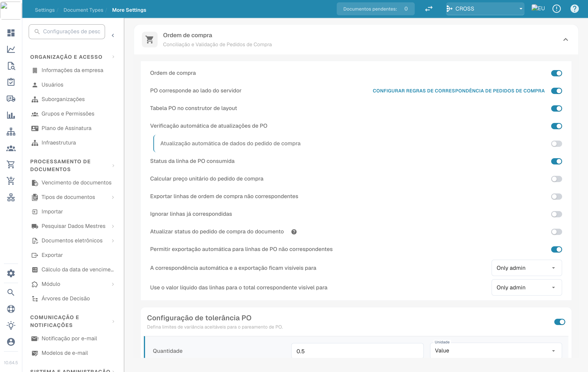Collapse the settings sidebar arrow
588x372 pixels.
113,35
